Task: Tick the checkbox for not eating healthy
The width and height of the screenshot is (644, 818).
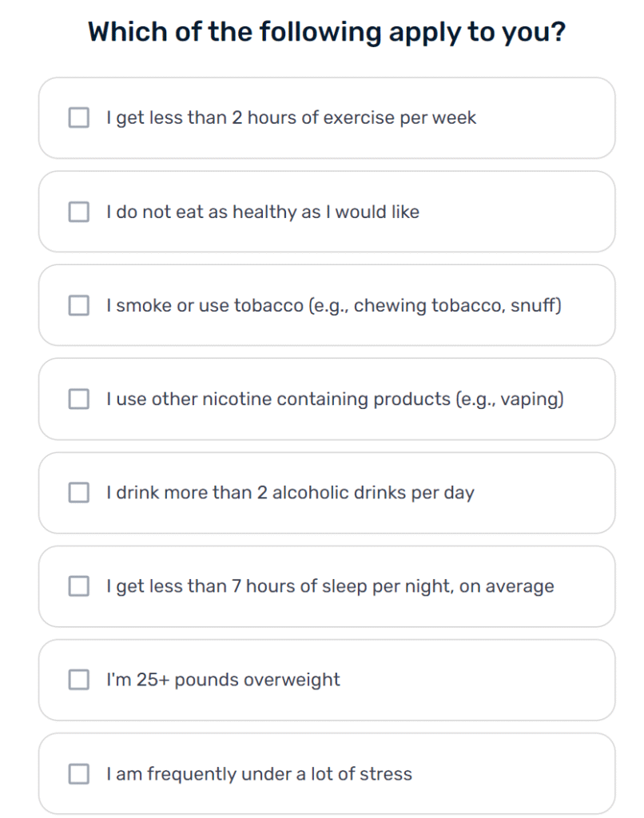Action: tap(79, 212)
